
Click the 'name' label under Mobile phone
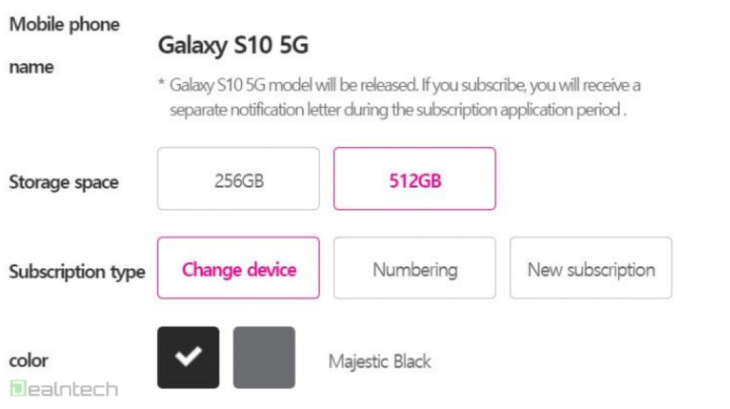click(32, 68)
